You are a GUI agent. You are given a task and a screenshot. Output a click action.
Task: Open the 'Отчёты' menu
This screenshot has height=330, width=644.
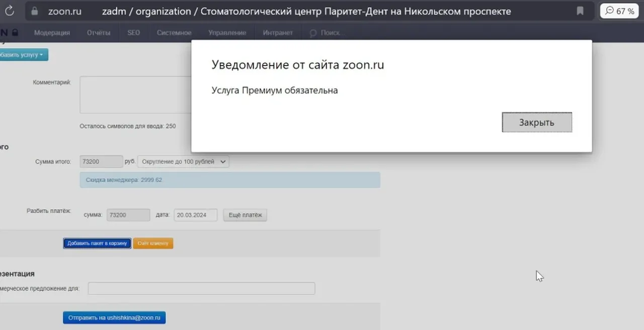click(x=98, y=33)
